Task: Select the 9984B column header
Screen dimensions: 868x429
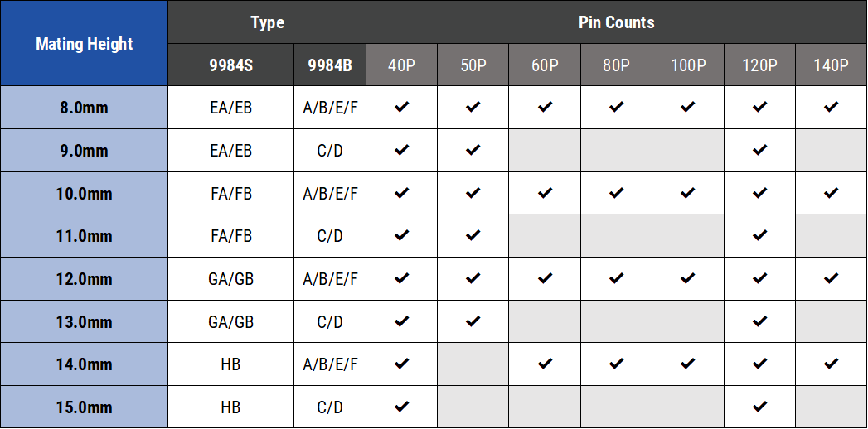Action: 330,65
